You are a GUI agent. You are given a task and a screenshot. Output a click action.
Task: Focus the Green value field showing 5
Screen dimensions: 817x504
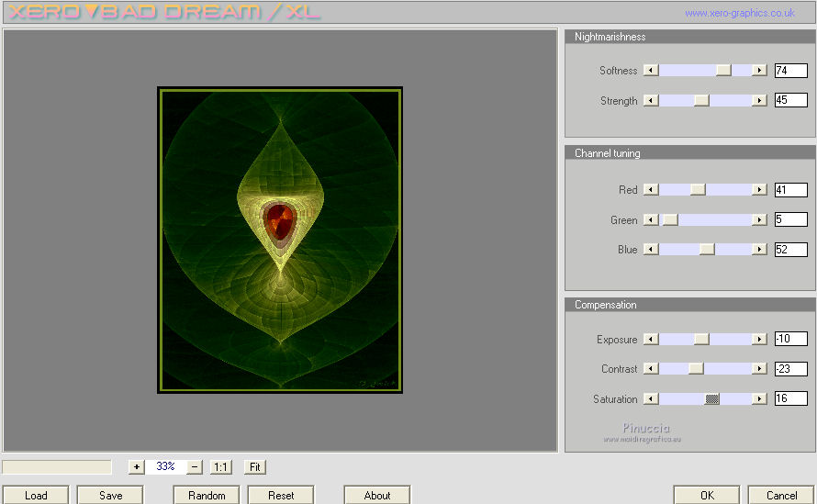(791, 218)
